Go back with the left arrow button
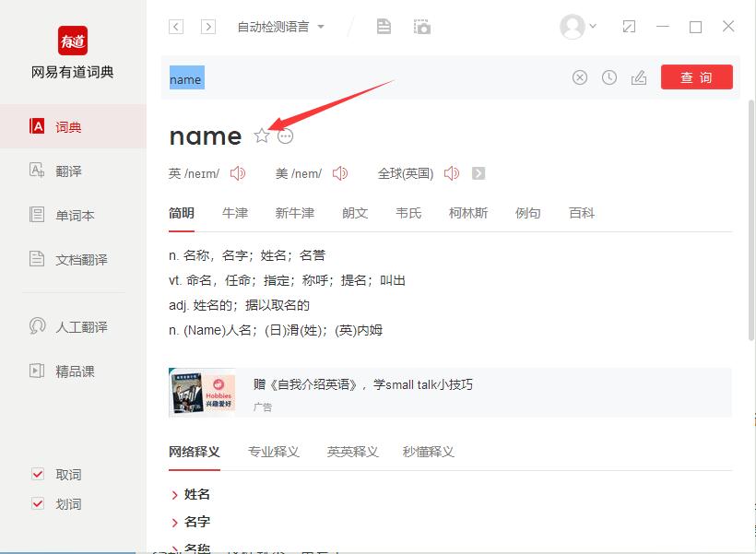This screenshot has height=554, width=756. pos(176,27)
